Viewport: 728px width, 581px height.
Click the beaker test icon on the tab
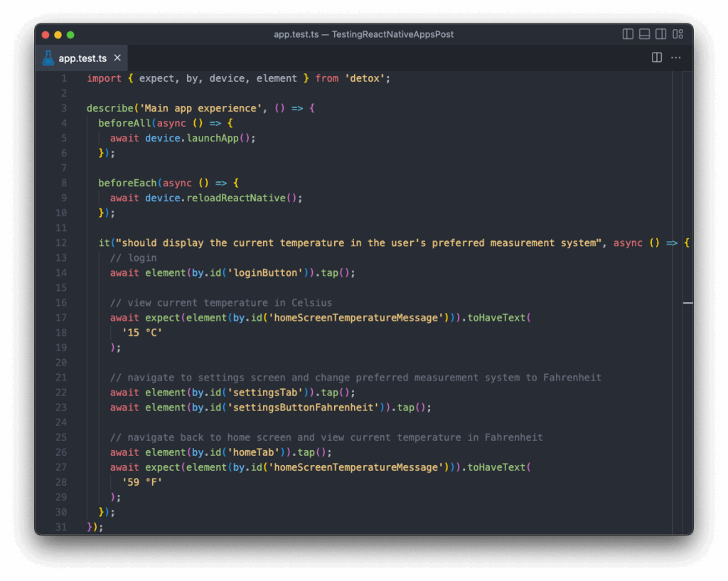48,58
